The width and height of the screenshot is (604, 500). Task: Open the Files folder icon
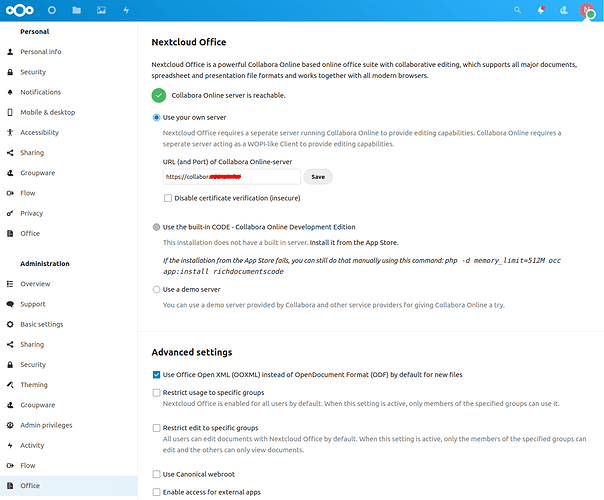(x=77, y=10)
